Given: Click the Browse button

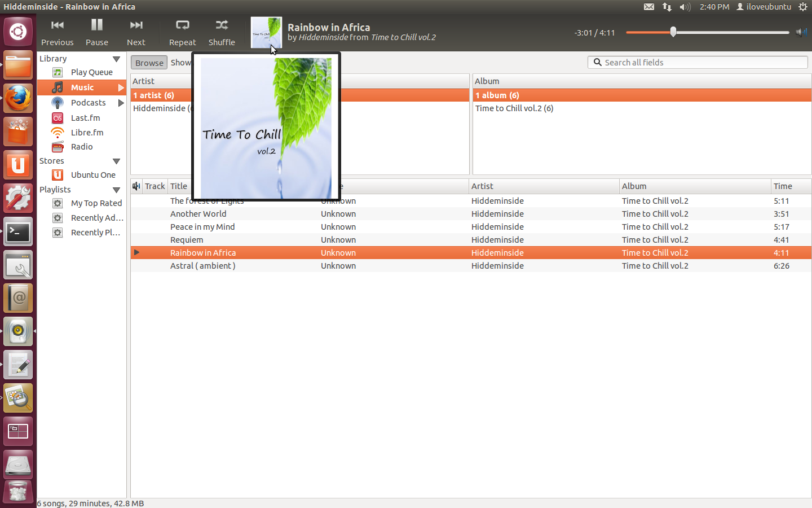Looking at the screenshot, I should [x=149, y=63].
